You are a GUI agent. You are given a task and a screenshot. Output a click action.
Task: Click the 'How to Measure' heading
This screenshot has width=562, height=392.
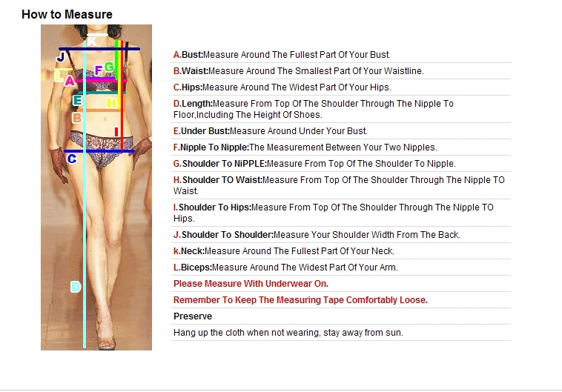(x=67, y=14)
